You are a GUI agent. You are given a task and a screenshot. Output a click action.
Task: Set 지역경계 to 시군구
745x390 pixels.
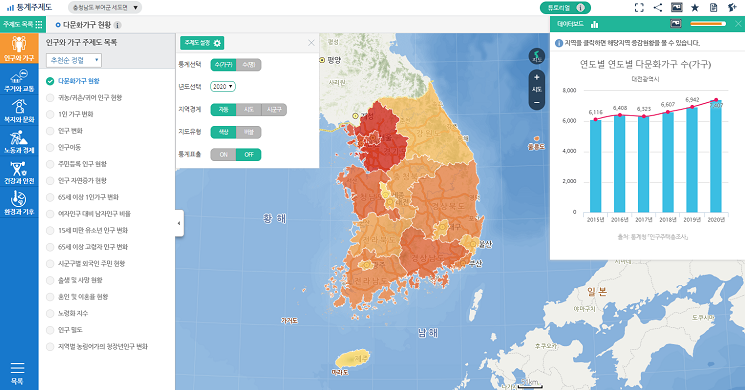pos(274,110)
